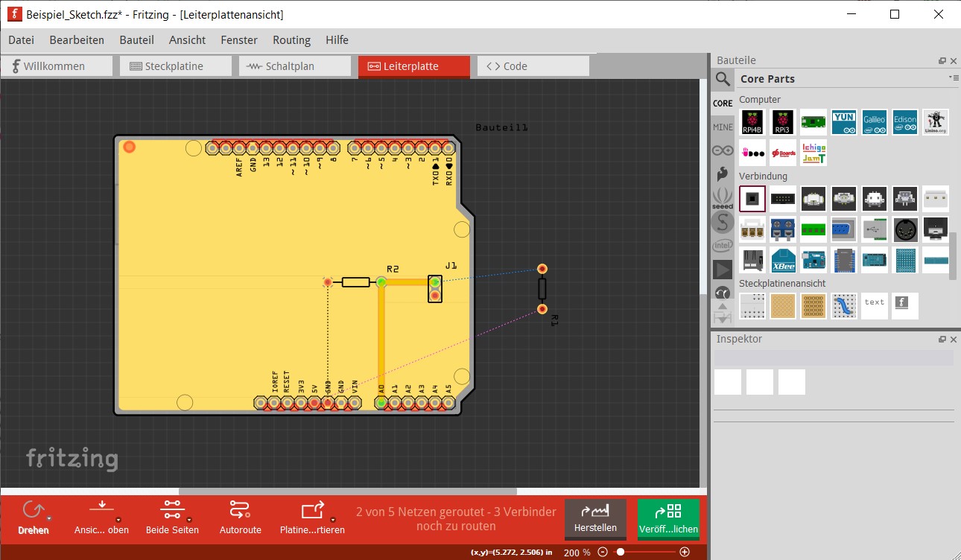
Task: Pick the Boards part with red logo
Action: click(x=783, y=153)
